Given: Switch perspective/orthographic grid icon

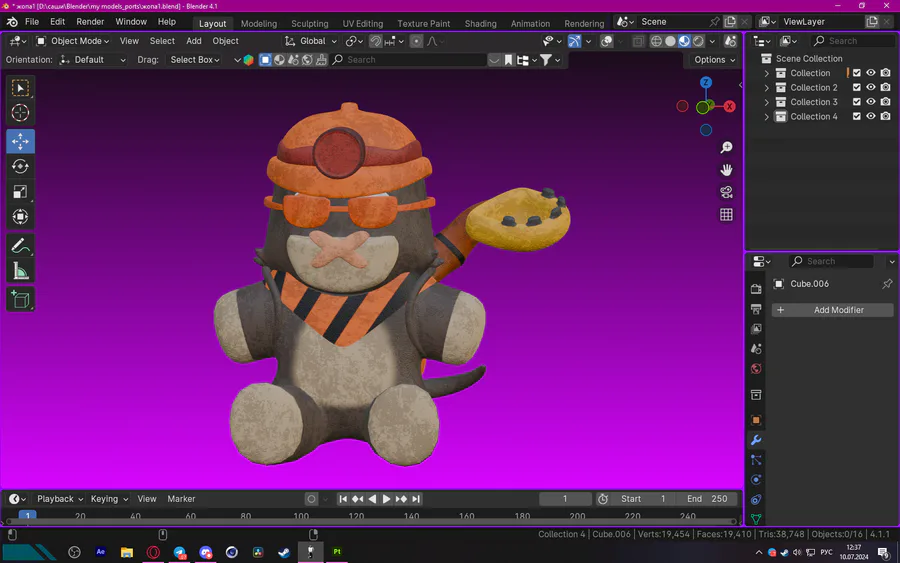Looking at the screenshot, I should [x=726, y=215].
